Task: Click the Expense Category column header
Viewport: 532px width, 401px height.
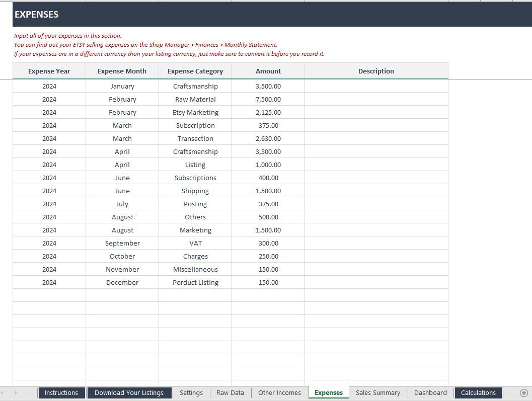Action: (x=195, y=71)
